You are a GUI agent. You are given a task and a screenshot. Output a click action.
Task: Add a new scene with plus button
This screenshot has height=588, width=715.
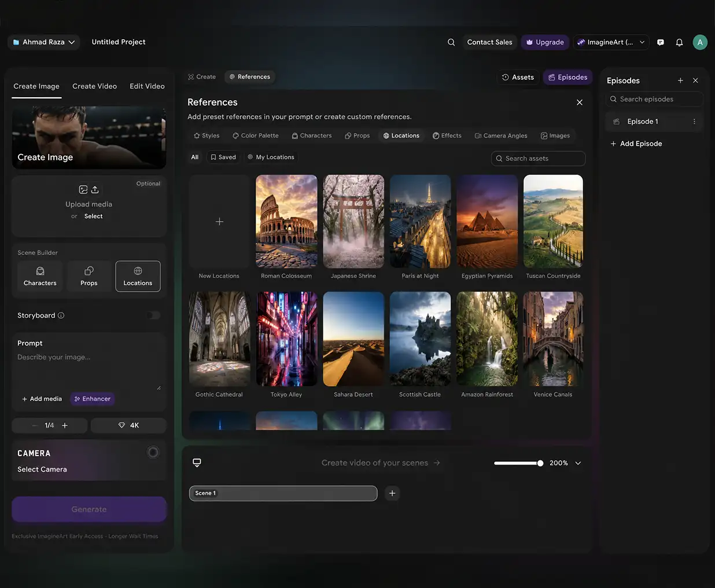[392, 493]
